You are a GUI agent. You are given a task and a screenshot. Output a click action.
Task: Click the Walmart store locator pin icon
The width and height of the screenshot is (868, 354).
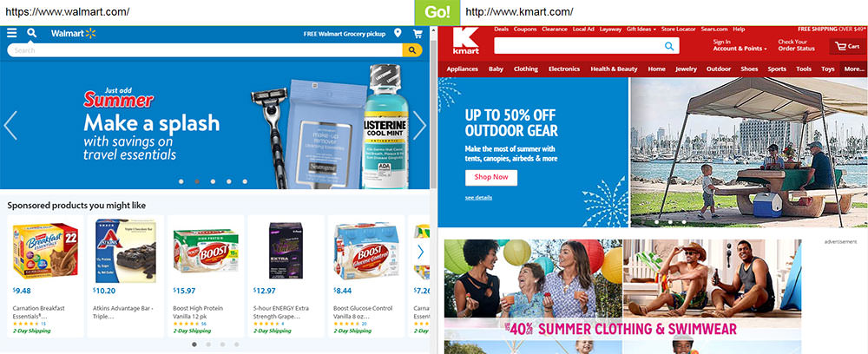tap(398, 34)
